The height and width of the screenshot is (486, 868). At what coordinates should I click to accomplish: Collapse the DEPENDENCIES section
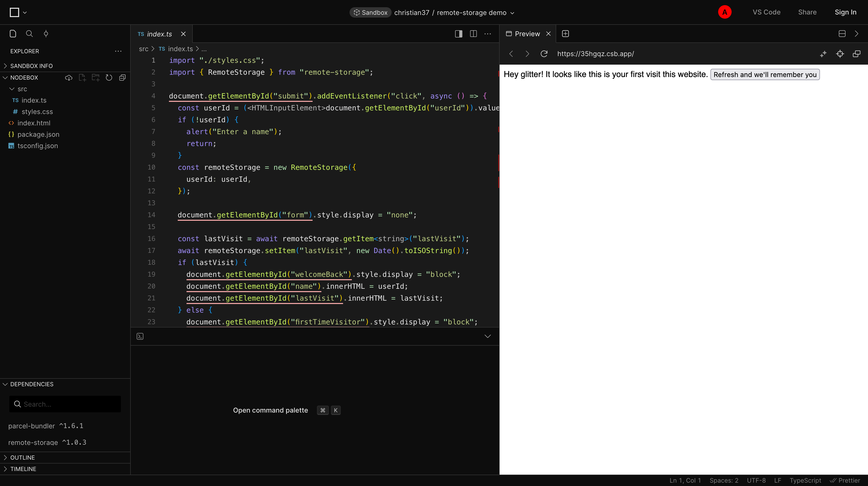point(32,384)
